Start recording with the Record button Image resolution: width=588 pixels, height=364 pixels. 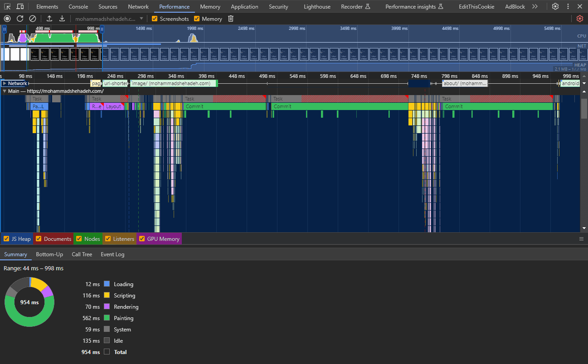point(7,19)
